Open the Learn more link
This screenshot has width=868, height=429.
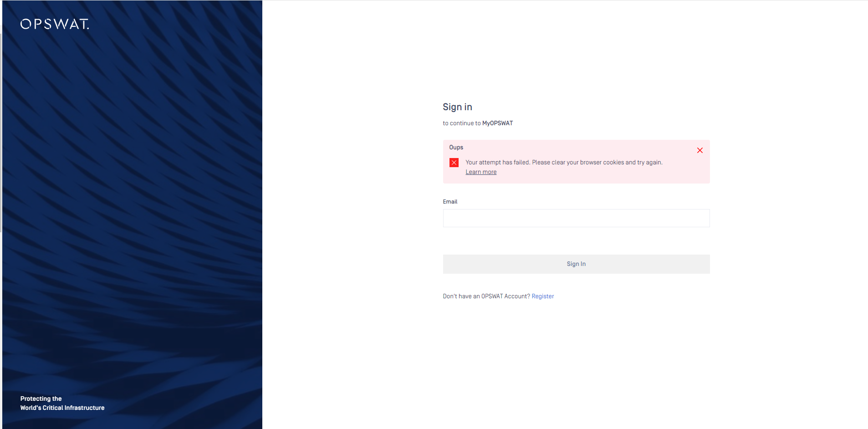481,172
